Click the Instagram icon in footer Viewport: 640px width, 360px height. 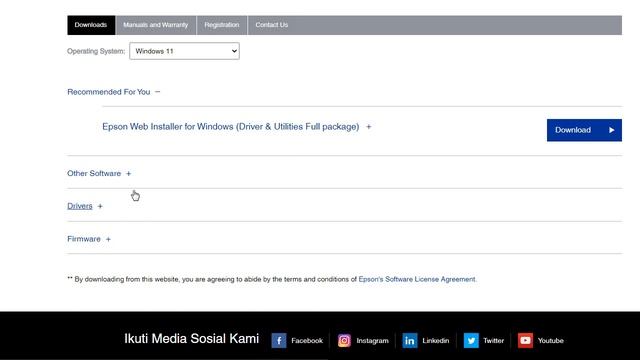click(x=344, y=340)
